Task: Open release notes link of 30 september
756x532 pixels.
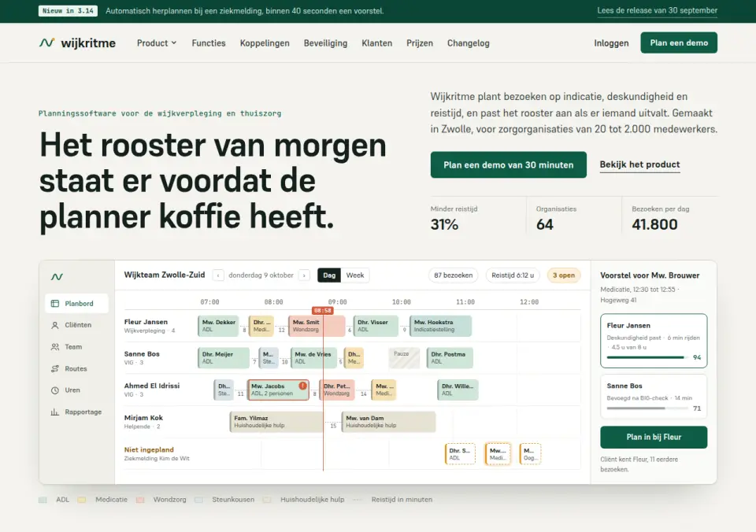Action: click(x=657, y=10)
